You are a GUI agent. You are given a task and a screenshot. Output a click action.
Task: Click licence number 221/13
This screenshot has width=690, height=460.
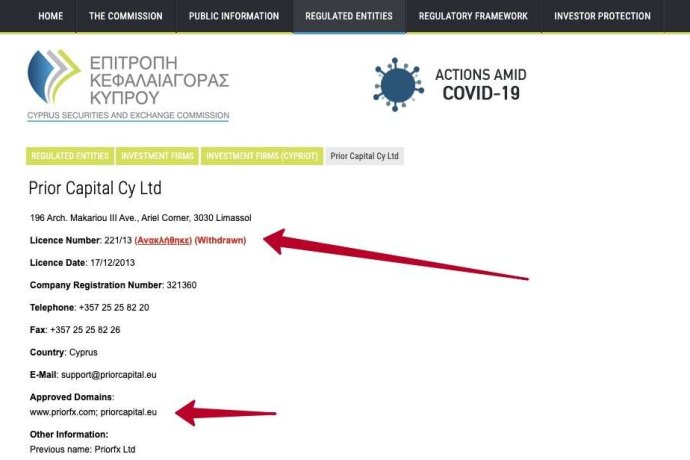[x=118, y=240]
